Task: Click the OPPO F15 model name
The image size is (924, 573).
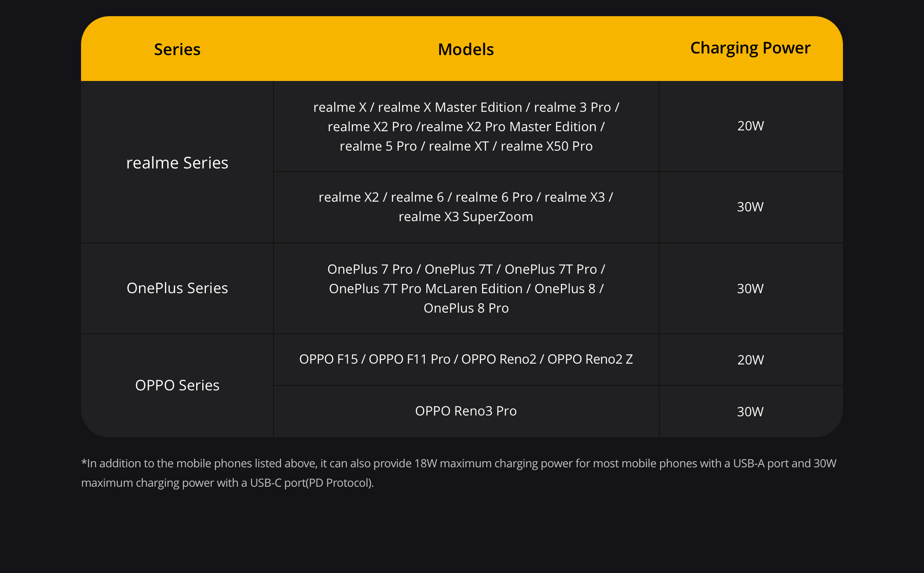Action: [328, 359]
